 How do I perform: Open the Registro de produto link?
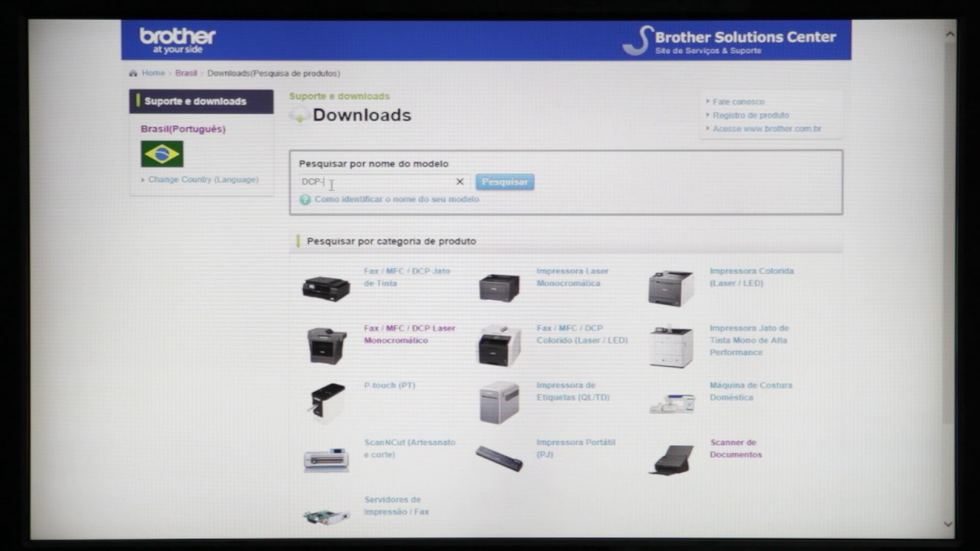pos(751,116)
